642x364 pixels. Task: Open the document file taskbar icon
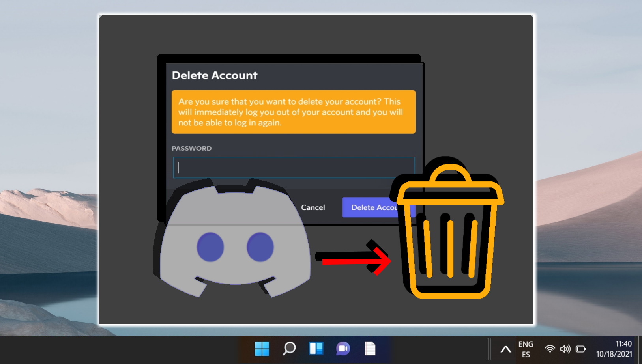click(370, 349)
